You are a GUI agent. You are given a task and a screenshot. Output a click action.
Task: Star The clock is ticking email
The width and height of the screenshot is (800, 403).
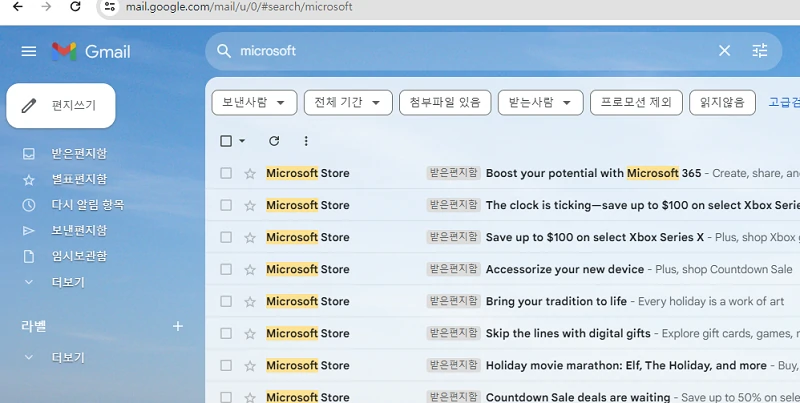coord(250,205)
